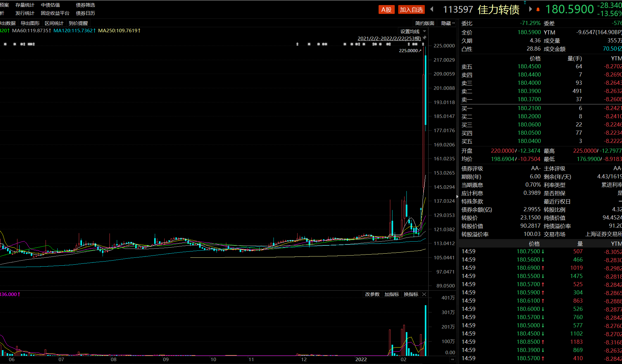Click the 到价提醒 price alert button
This screenshot has height=364, width=622.
(78, 23)
